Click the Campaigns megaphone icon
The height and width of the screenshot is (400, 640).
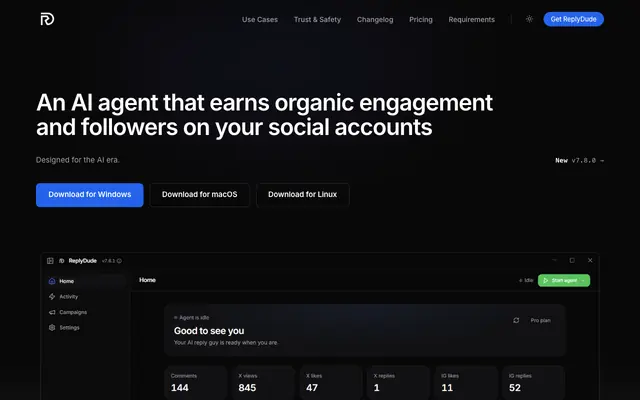click(x=52, y=312)
